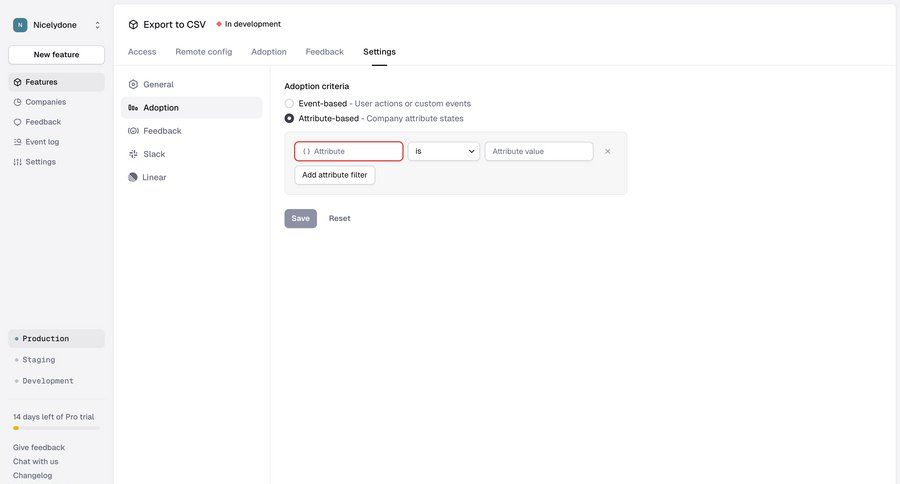Switch to the Staging environment
Screen dimensions: 900x484
click(x=56, y=359)
